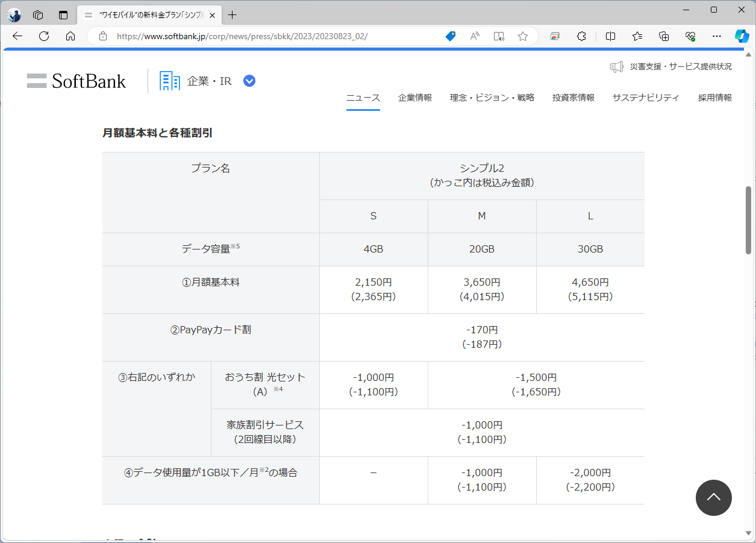Open the favorites list dropdown

tap(637, 36)
